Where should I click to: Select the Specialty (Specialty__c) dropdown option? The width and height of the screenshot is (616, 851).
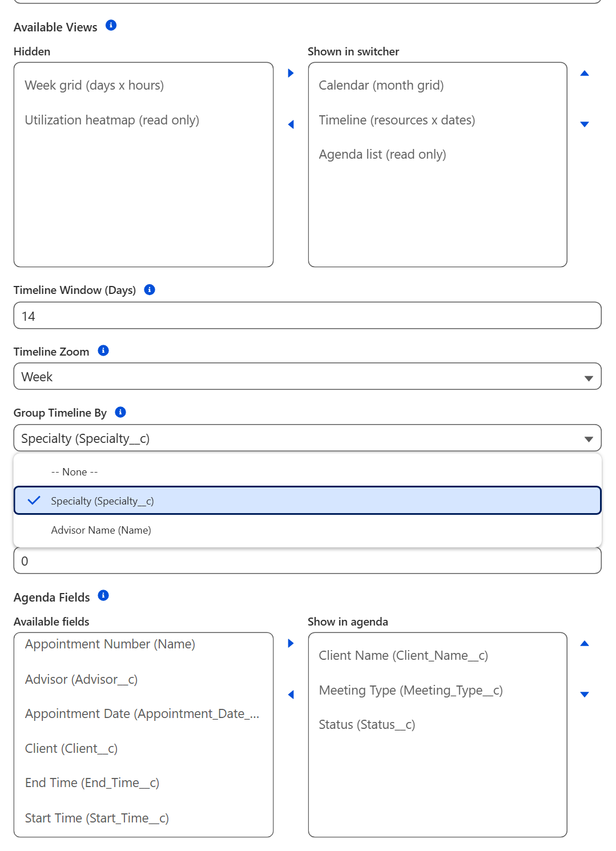(307, 501)
